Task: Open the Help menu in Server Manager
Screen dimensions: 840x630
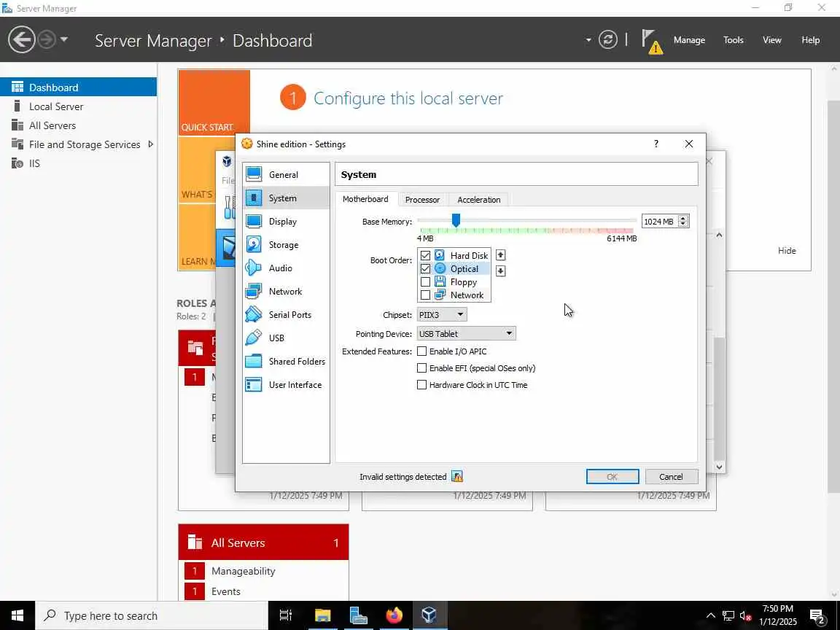Action: point(811,40)
